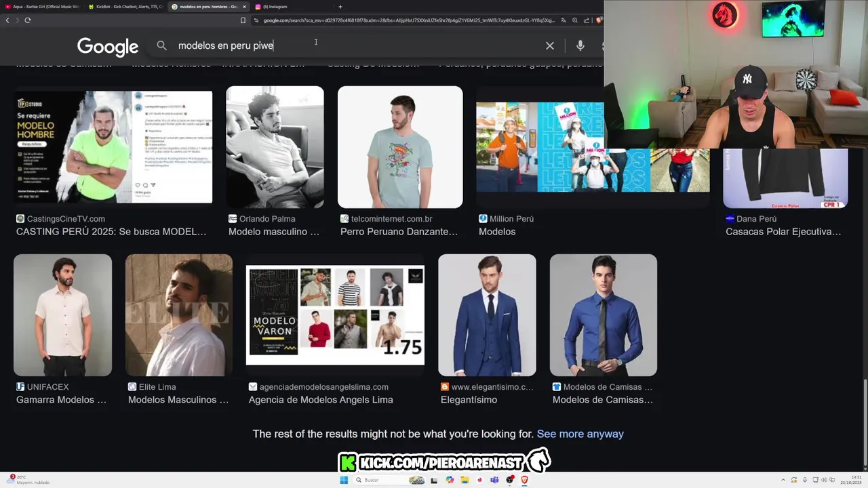Click the search magnifier icon in search box
868x488 pixels.
click(x=161, y=45)
